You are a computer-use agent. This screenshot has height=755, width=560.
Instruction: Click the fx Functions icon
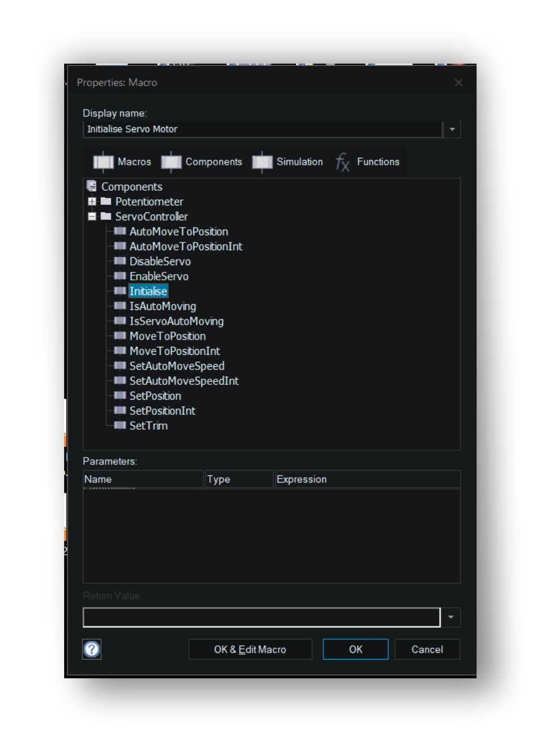click(343, 162)
